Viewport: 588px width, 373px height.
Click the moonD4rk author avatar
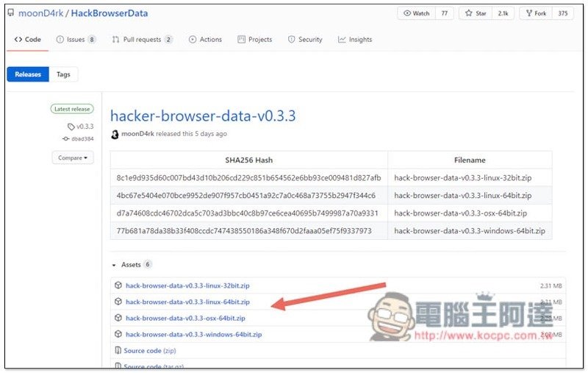pos(115,134)
